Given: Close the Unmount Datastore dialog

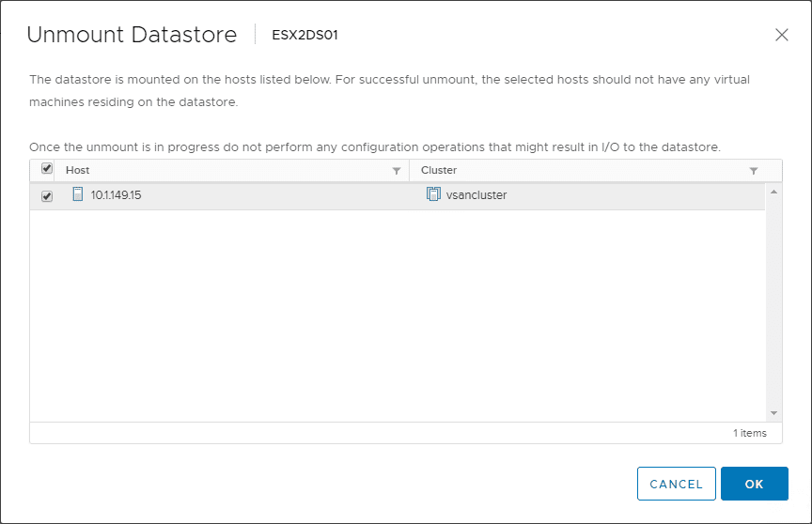Looking at the screenshot, I should 781,35.
